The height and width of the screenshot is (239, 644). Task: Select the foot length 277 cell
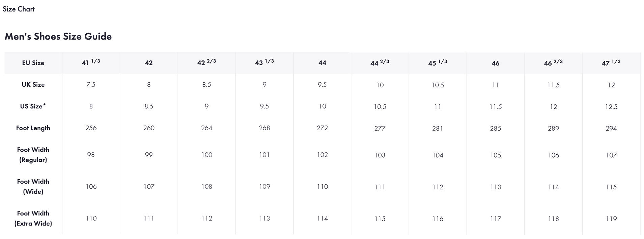click(380, 129)
